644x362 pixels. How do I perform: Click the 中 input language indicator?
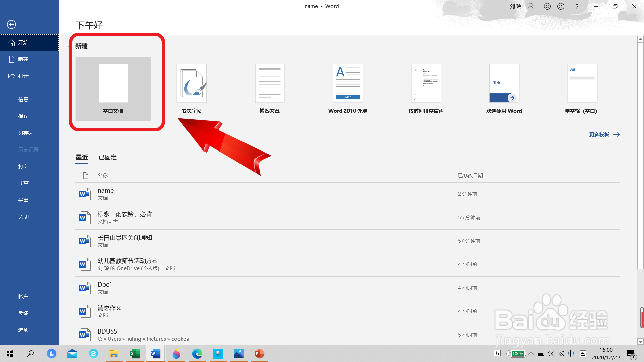(571, 354)
